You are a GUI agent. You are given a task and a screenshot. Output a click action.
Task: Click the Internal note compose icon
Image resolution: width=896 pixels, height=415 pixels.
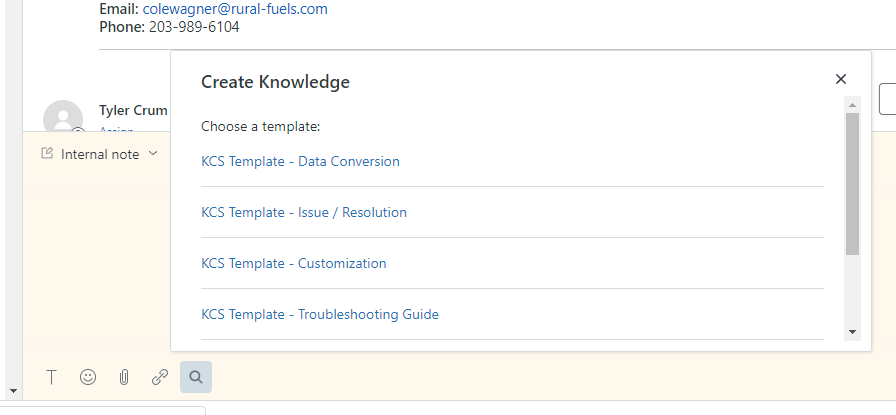47,153
